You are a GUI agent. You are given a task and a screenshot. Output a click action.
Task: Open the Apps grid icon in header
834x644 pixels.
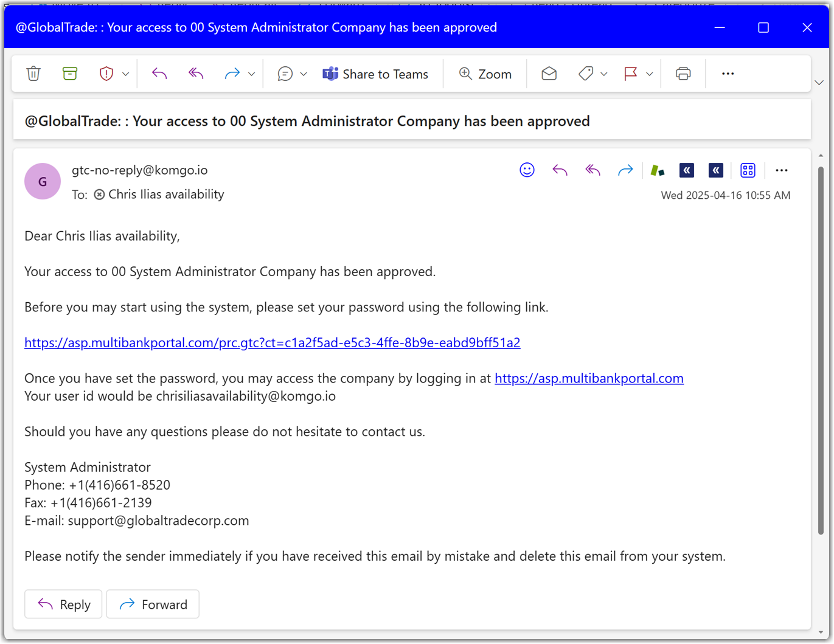748,170
